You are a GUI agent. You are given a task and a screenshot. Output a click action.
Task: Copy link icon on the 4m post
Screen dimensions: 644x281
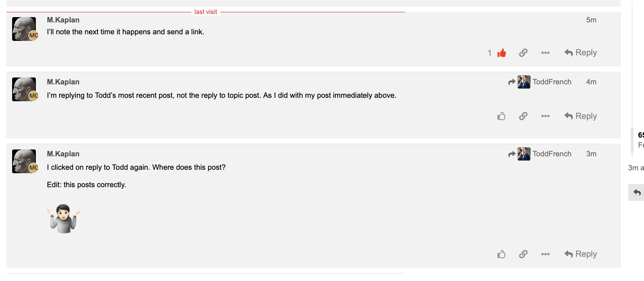click(x=523, y=116)
